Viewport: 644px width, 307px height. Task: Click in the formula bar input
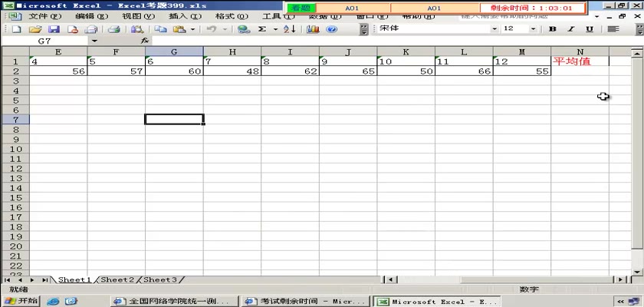point(396,41)
